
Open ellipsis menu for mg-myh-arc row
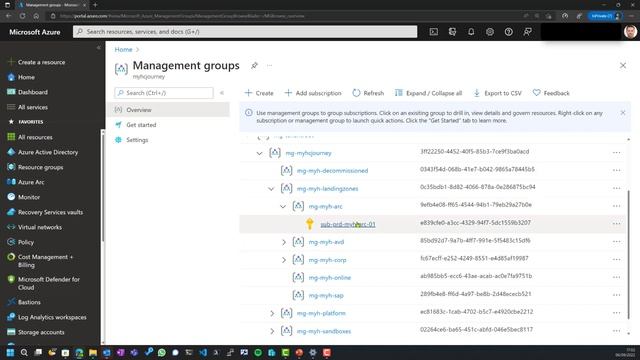click(x=616, y=206)
